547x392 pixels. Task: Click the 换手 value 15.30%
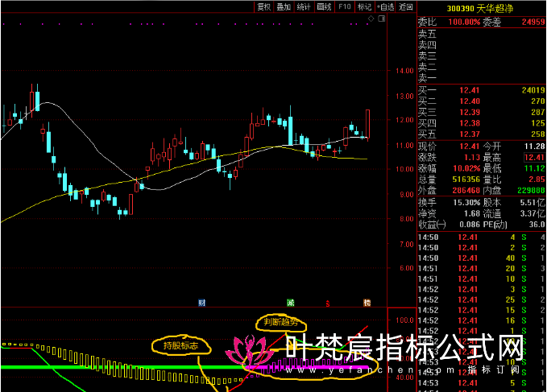click(x=466, y=203)
